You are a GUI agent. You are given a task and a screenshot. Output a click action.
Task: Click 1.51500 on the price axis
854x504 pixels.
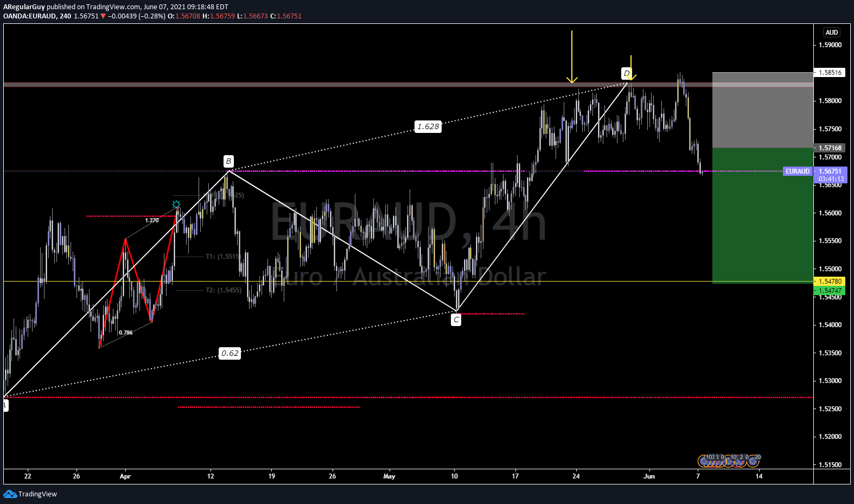tap(830, 465)
